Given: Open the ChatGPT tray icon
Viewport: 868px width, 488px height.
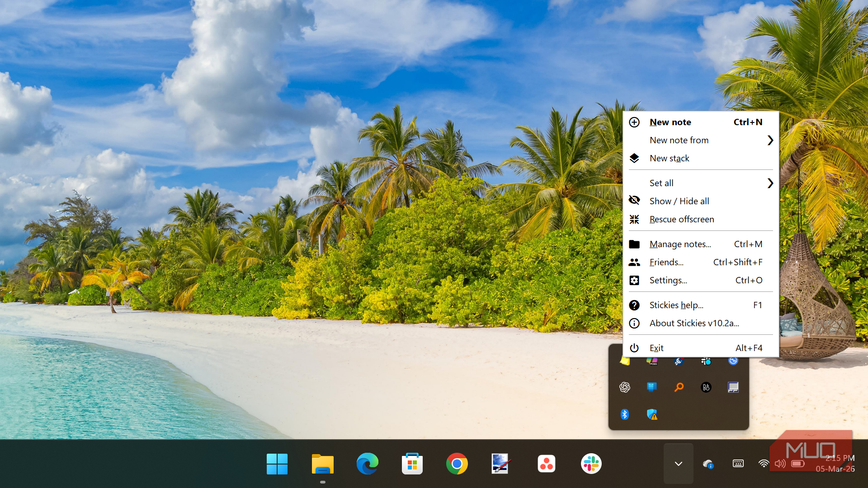Looking at the screenshot, I should tap(625, 387).
